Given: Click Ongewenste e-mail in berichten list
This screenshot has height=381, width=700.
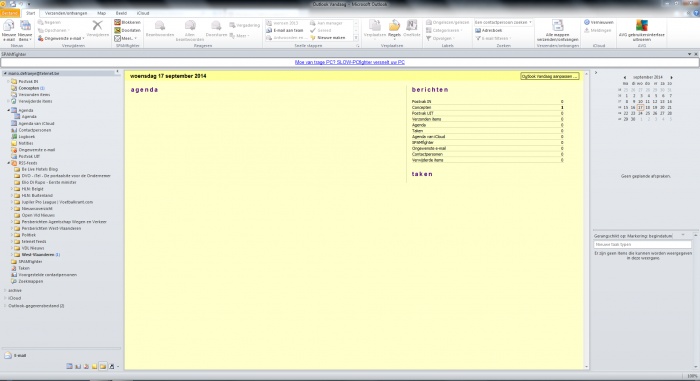Looking at the screenshot, I should pyautogui.click(x=429, y=148).
